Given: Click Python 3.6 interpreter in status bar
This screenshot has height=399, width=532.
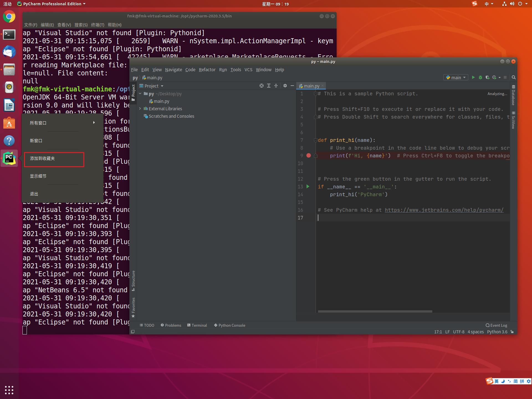Looking at the screenshot, I should click(497, 332).
